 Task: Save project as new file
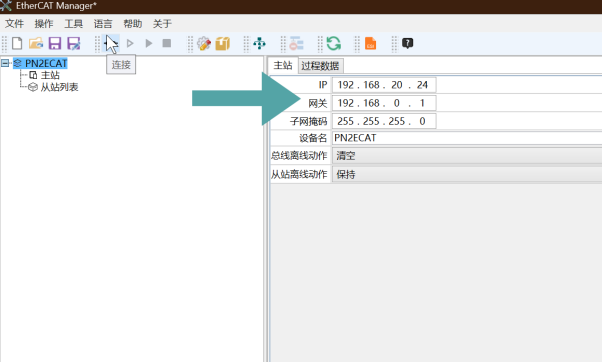coord(73,43)
